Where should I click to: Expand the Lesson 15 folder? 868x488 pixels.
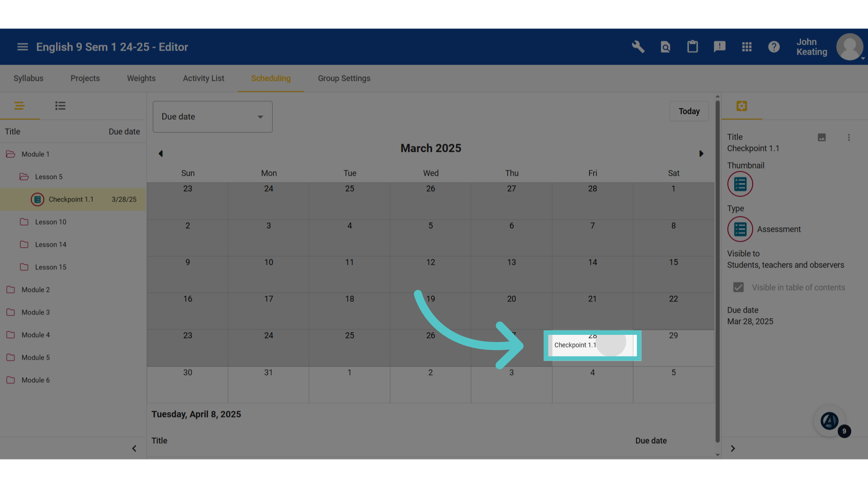(24, 267)
